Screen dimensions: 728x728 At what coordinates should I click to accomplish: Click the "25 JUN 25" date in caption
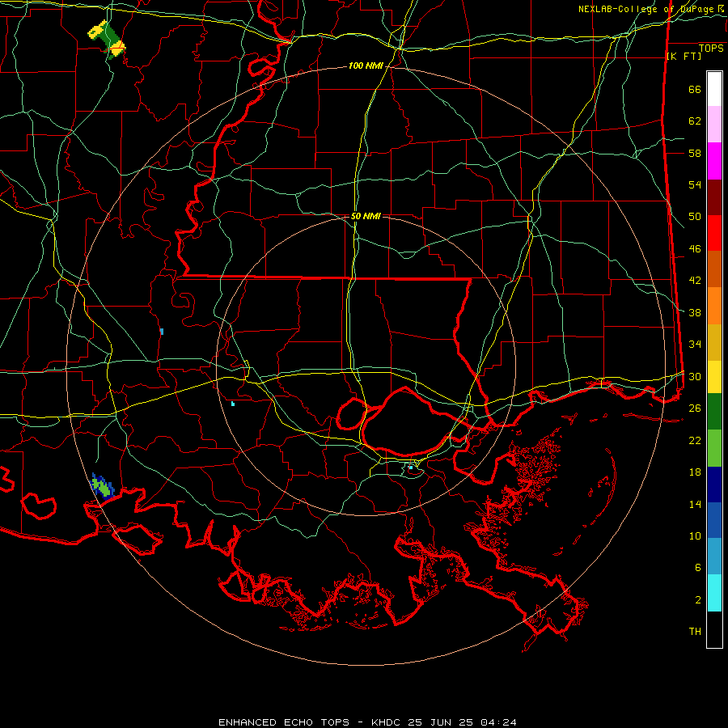[x=440, y=722]
